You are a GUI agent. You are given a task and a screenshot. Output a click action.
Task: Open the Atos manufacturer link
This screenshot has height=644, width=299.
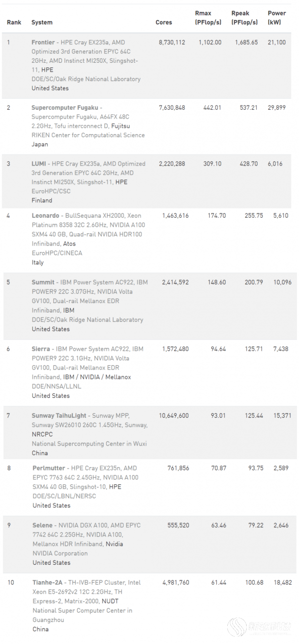point(69,244)
